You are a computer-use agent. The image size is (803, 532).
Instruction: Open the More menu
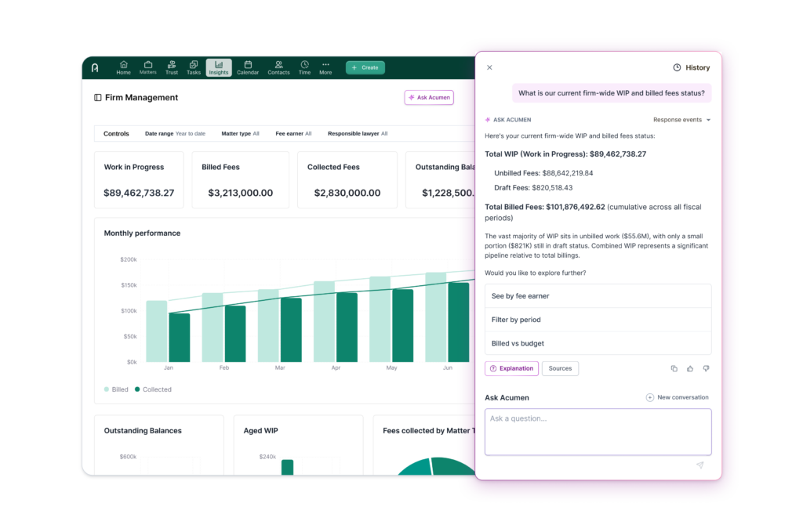click(325, 67)
